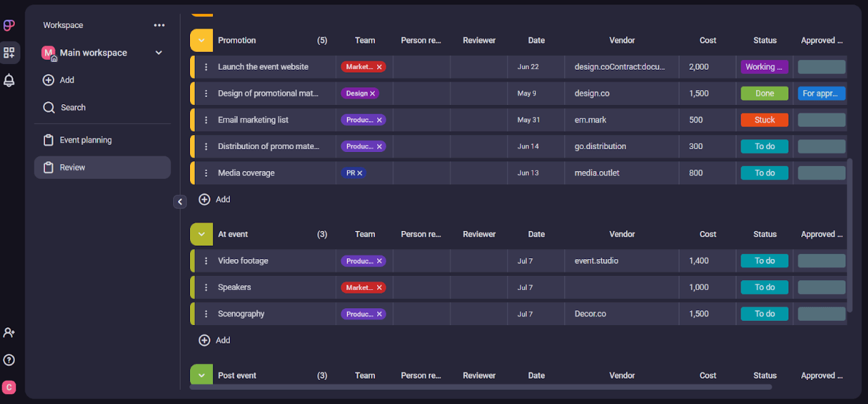Collapse the sidebar with the arrow button

pyautogui.click(x=180, y=202)
